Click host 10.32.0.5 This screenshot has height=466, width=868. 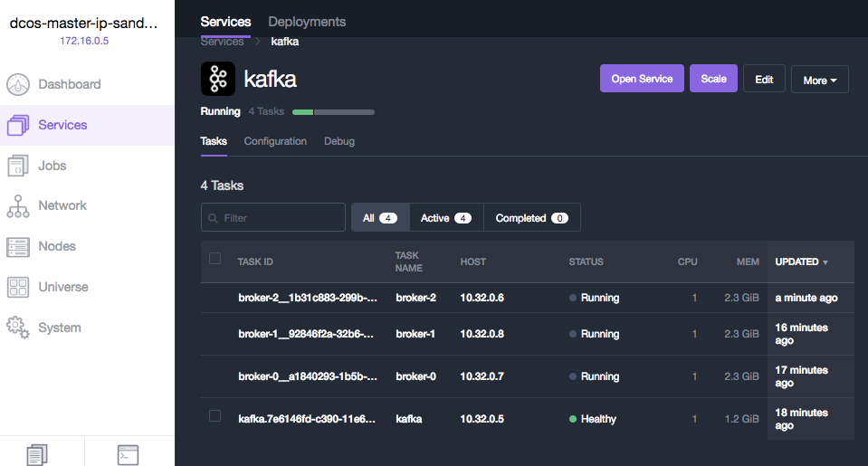coord(482,419)
